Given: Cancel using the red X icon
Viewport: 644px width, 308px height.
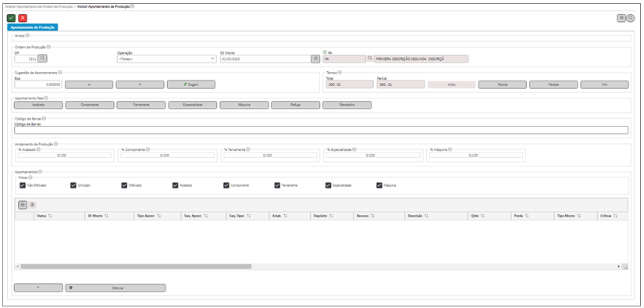Looking at the screenshot, I should point(23,18).
